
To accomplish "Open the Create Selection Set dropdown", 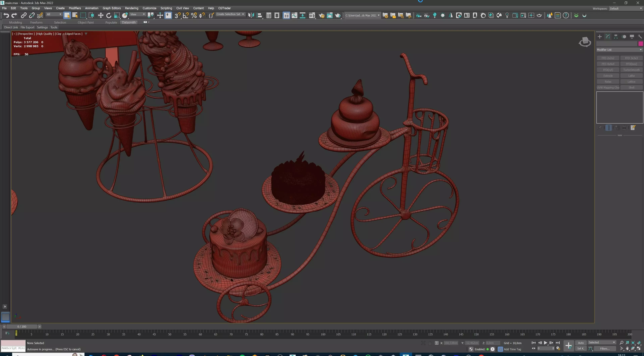I will [230, 14].
